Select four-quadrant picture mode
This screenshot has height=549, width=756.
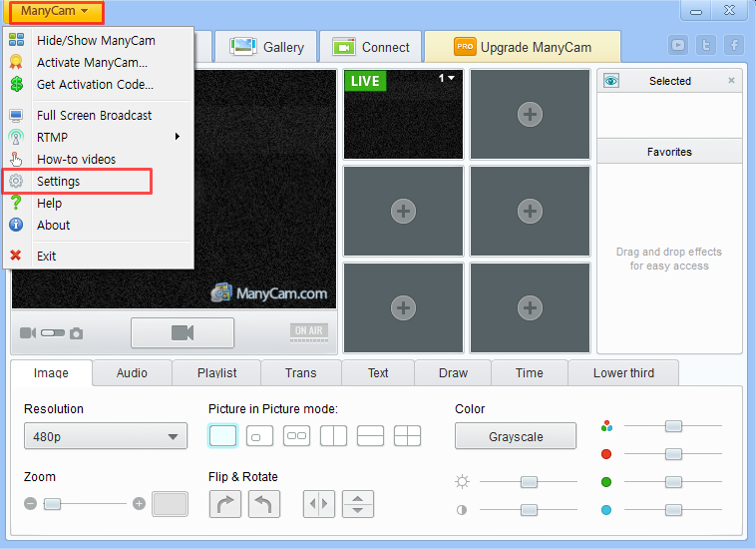click(x=407, y=435)
